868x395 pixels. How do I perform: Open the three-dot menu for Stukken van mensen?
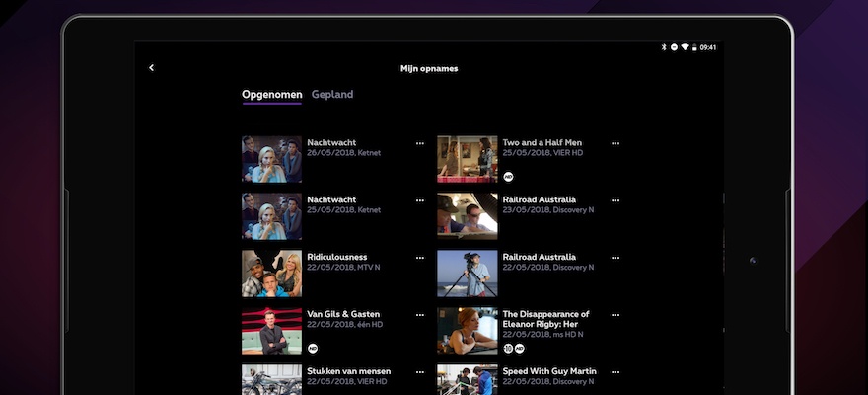419,372
